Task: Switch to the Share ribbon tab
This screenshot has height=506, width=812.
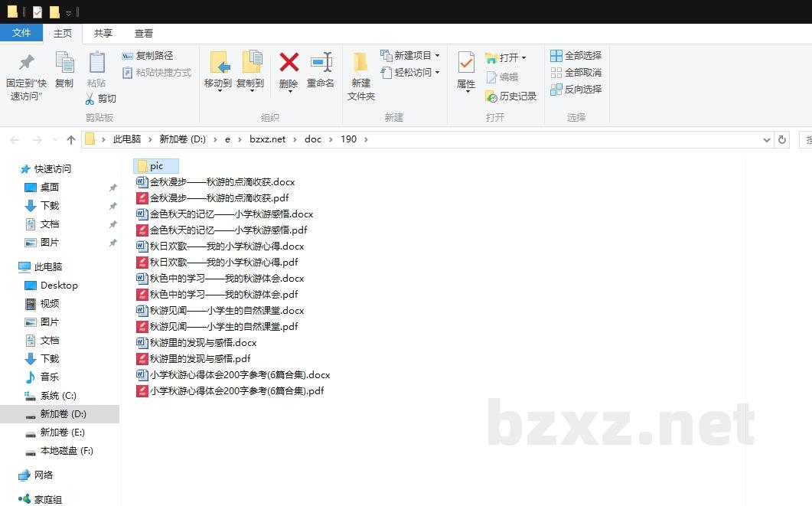Action: click(x=103, y=33)
